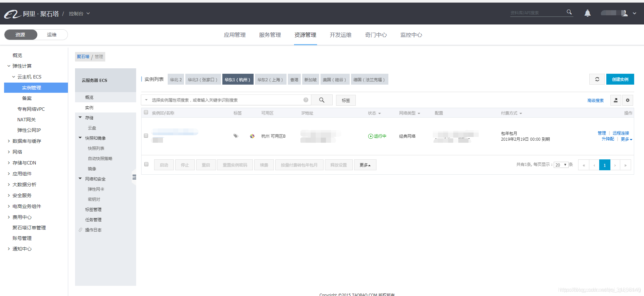
Task: Click the 聚石塔 breadcrumb link
Action: coord(83,57)
